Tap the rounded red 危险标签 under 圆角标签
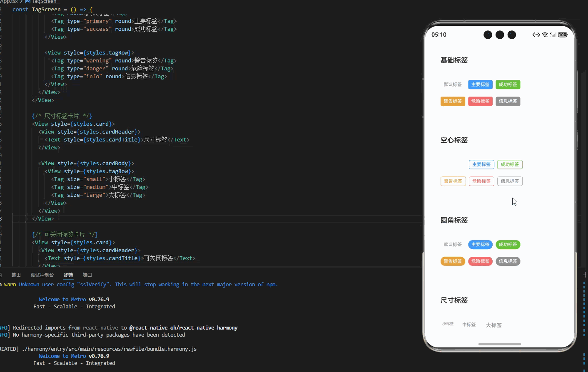The width and height of the screenshot is (588, 372). [480, 261]
